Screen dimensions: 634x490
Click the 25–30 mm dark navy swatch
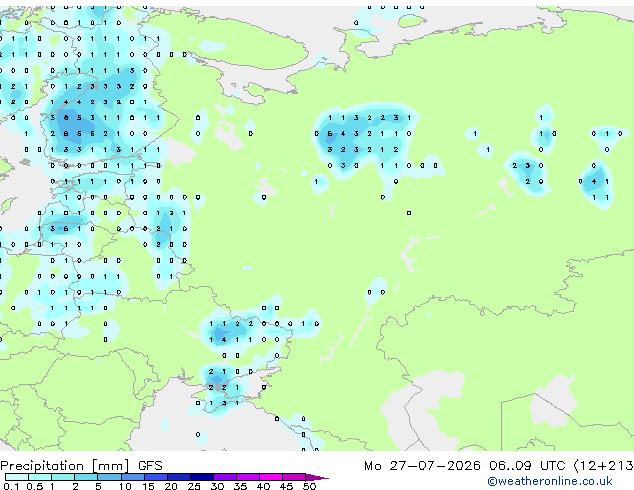click(x=201, y=477)
